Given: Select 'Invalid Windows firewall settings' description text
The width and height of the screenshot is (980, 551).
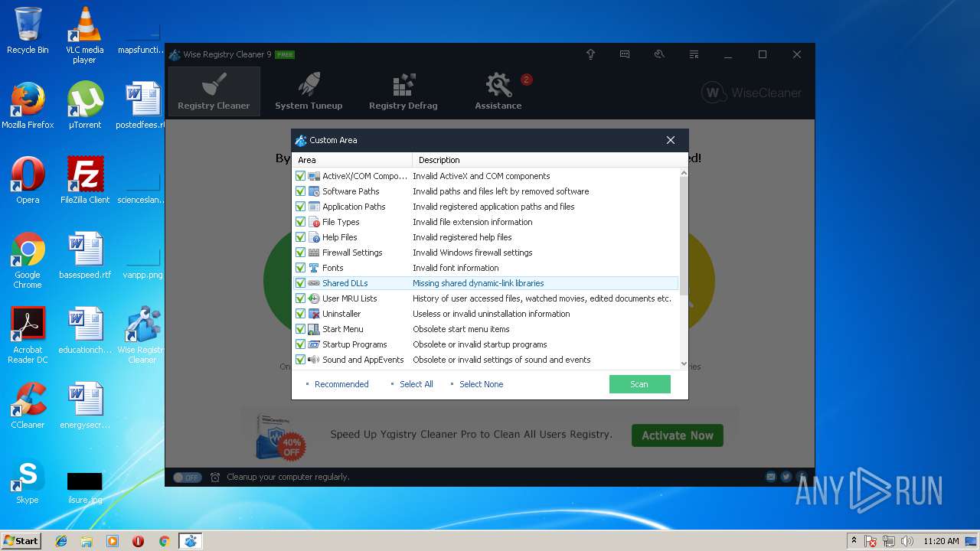Looking at the screenshot, I should 472,253.
